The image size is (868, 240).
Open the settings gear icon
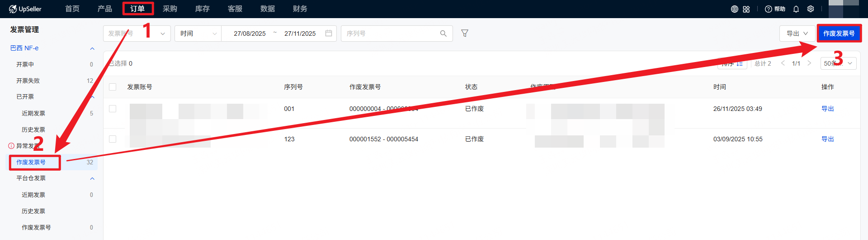click(x=811, y=9)
